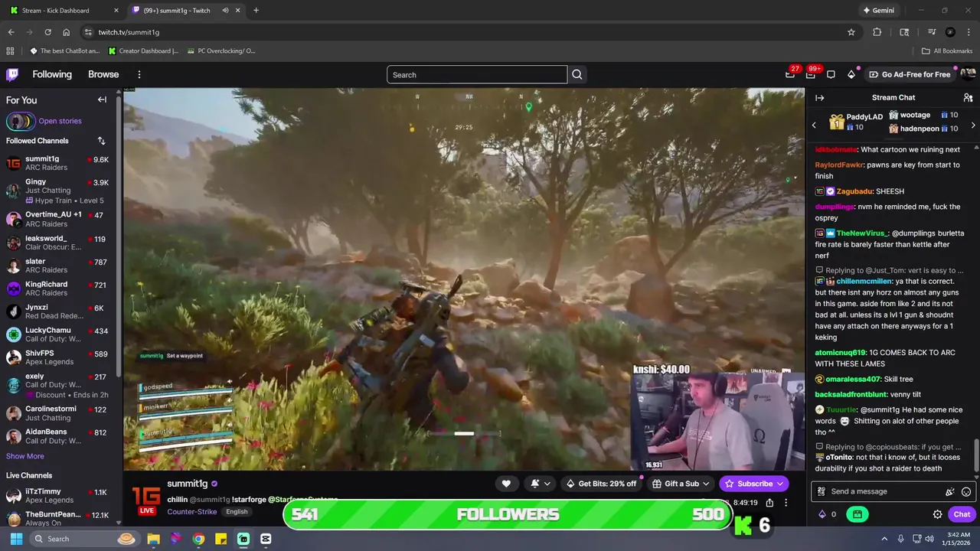This screenshot has height=551, width=980.
Task: Unfollow summit1g with the heart button
Action: click(506, 484)
